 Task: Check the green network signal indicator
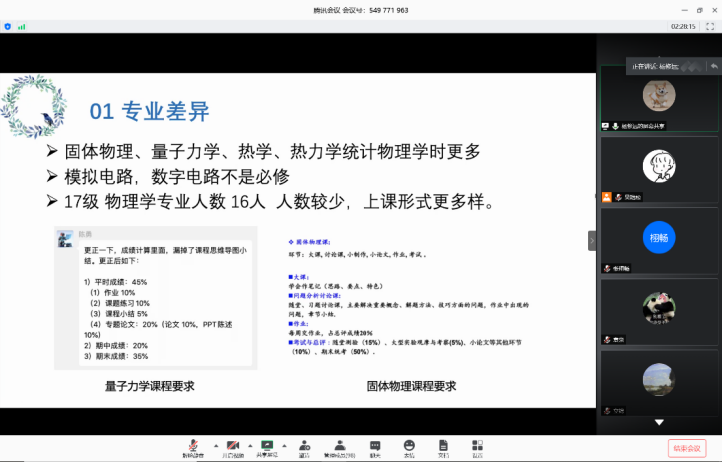pyautogui.click(x=21, y=27)
